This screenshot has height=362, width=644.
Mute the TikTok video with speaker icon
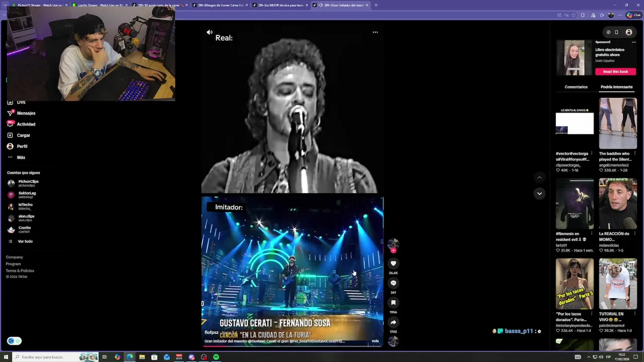pos(209,32)
